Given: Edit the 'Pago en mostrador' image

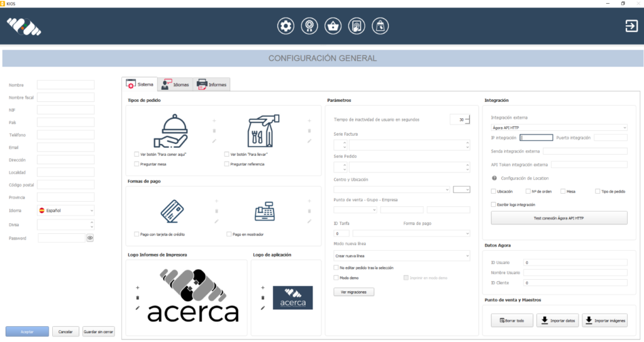Looking at the screenshot, I should click(309, 221).
